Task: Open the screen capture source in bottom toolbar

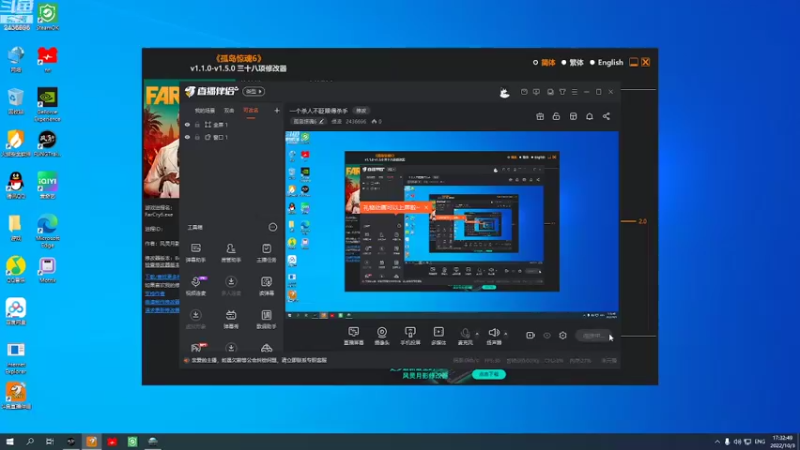Action: click(x=354, y=335)
